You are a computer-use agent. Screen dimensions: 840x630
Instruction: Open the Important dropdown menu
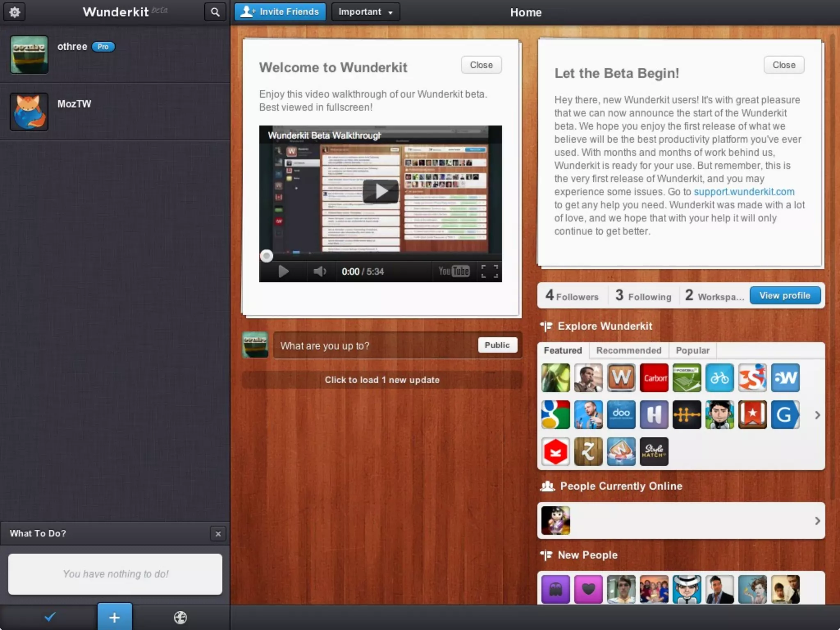(x=365, y=12)
